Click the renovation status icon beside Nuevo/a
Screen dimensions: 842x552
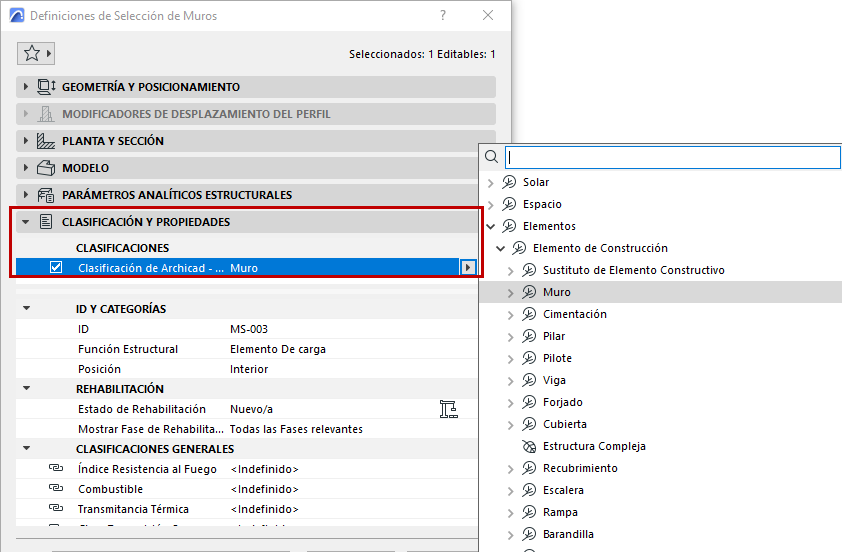pos(448,409)
